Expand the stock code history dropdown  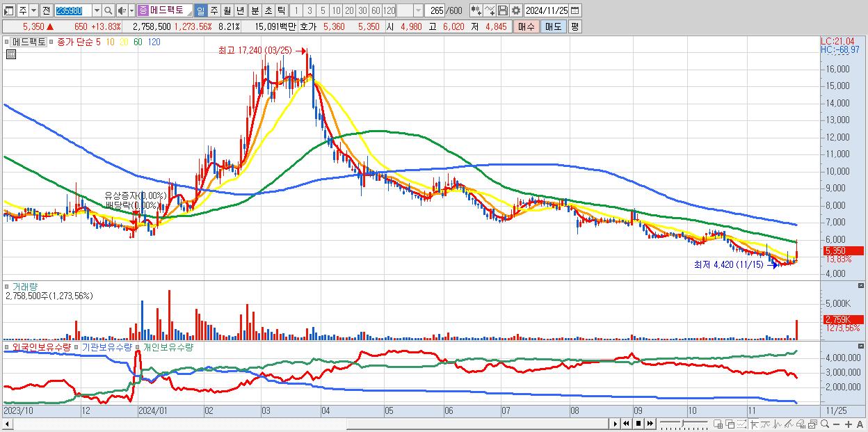point(96,10)
